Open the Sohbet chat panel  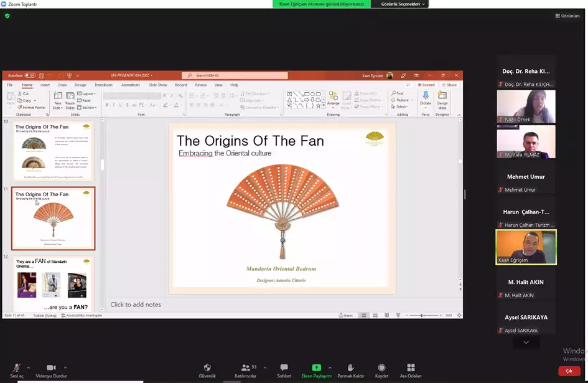(284, 371)
